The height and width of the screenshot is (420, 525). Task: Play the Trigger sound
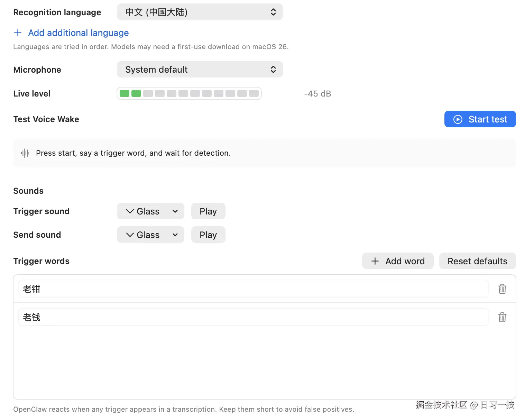208,211
